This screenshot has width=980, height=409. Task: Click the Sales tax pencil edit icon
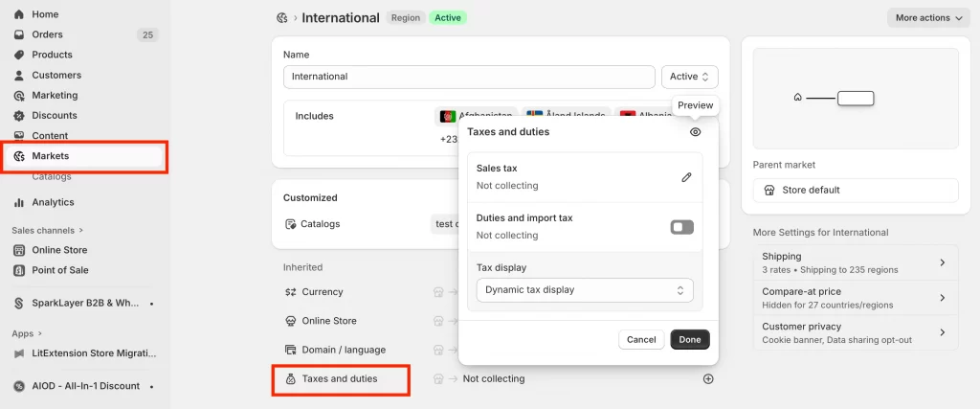pos(686,177)
